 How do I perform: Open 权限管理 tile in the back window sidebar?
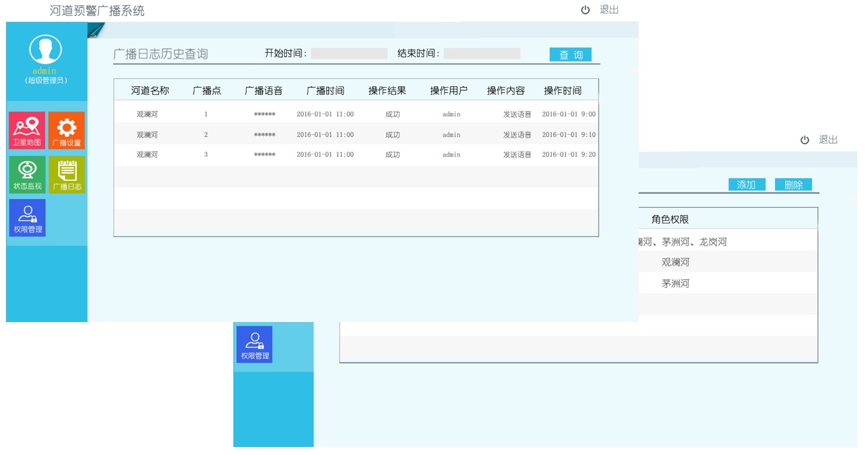tap(254, 344)
